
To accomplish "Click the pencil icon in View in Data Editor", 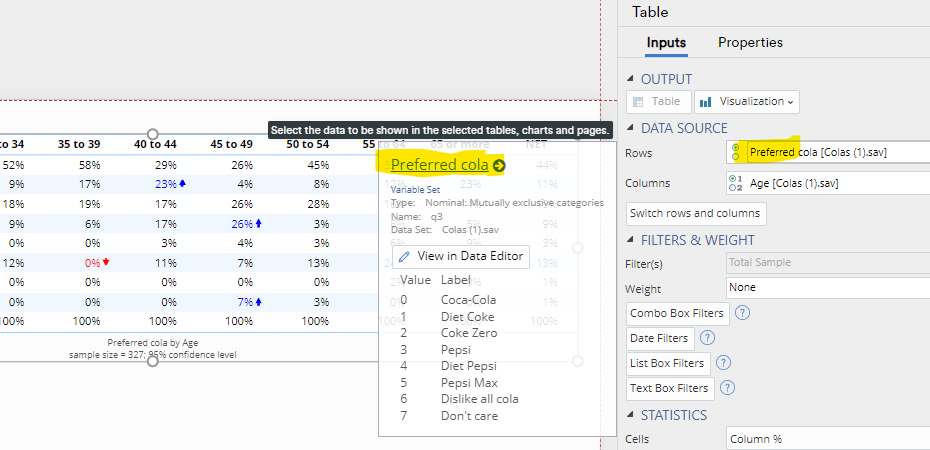I will 405,256.
